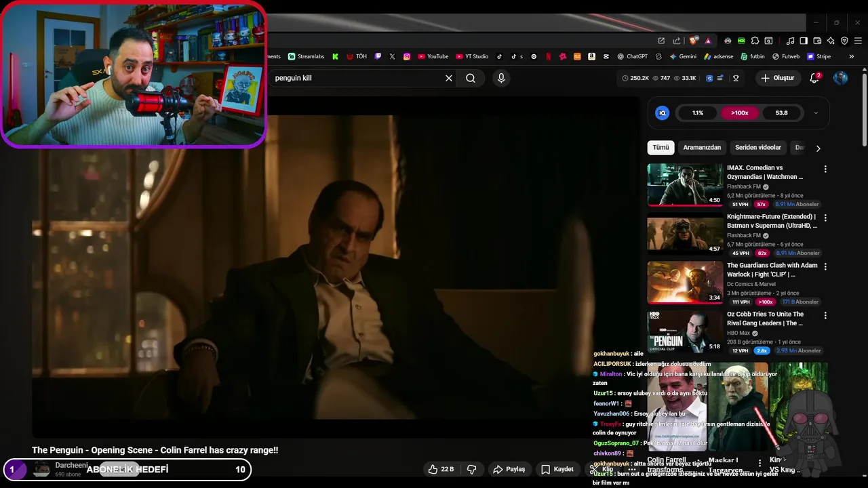
Task: Show more filter chips with right arrow
Action: pyautogui.click(x=818, y=148)
